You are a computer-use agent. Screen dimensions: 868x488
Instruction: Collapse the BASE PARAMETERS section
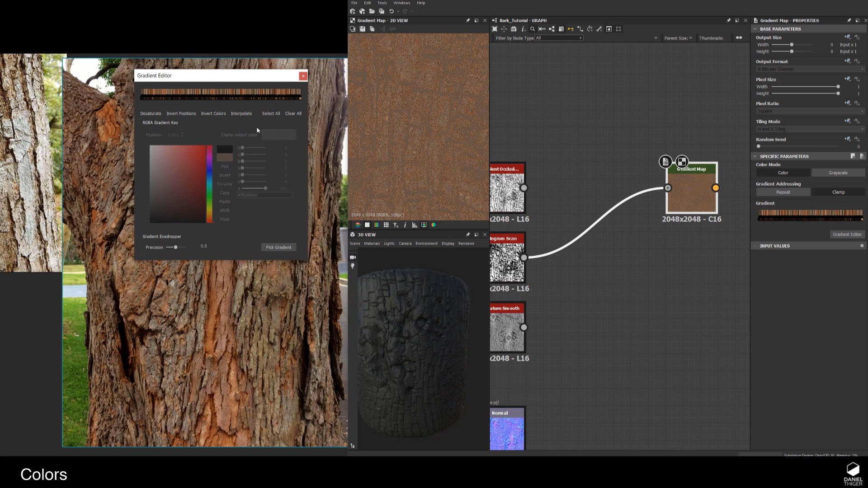(755, 29)
